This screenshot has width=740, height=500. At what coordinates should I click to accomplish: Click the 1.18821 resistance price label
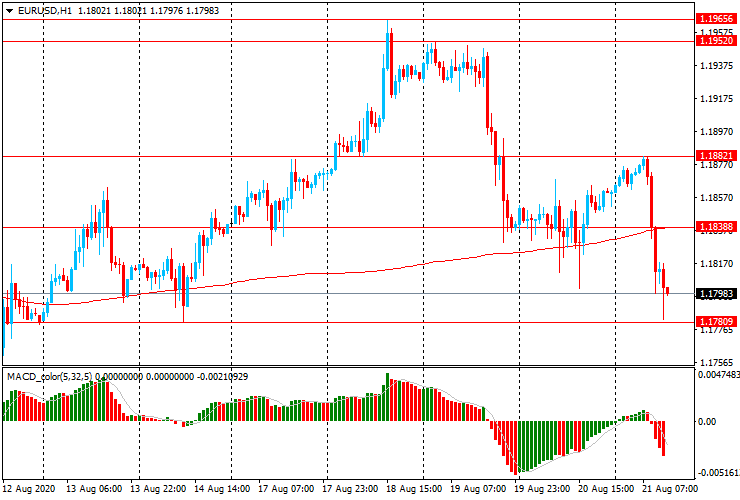(716, 156)
